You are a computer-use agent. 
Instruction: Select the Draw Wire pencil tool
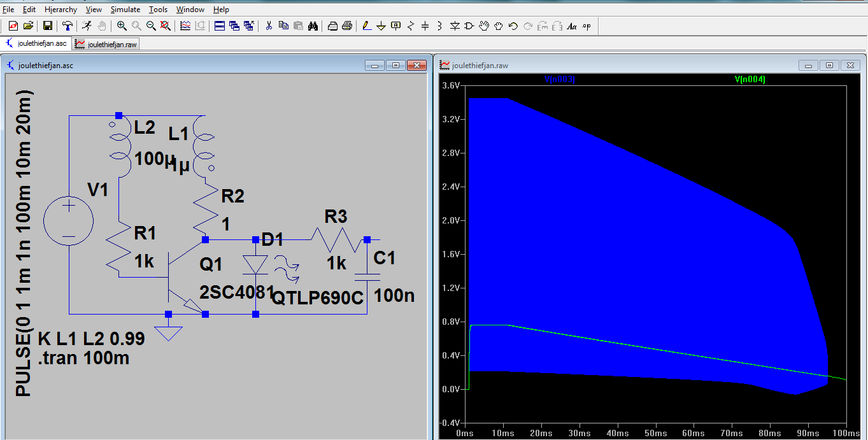coord(366,26)
